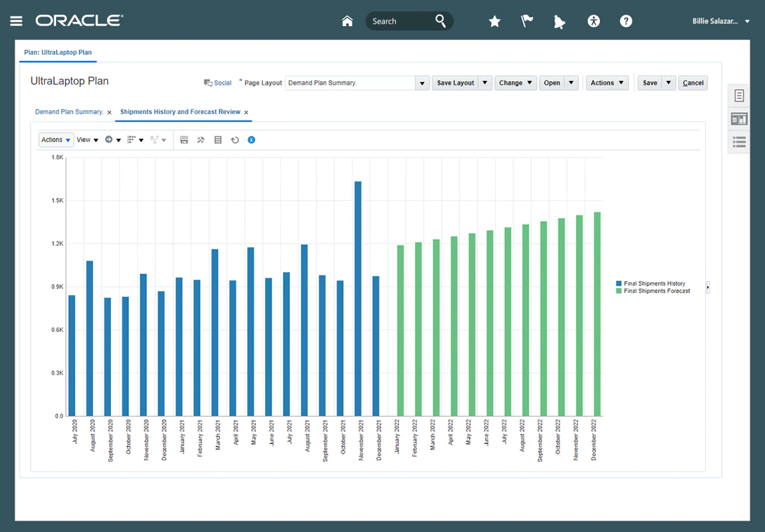
Task: Expand the Page Layout combo box arrow
Action: click(x=422, y=83)
